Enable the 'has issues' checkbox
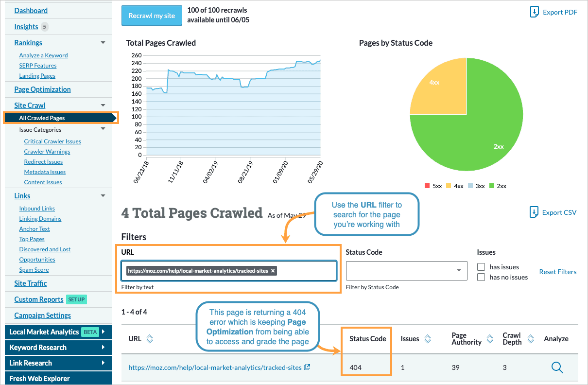Screen dimensions: 588x385 [x=481, y=266]
